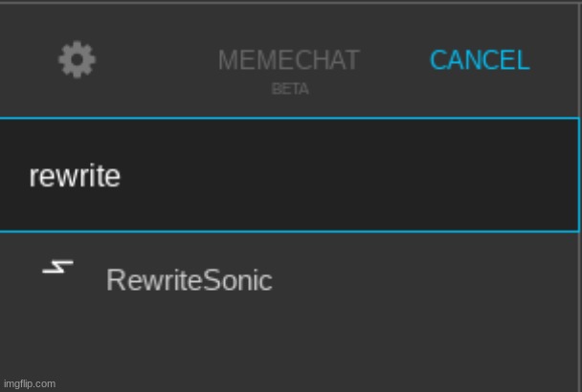Cancel the search with CANCEL
The height and width of the screenshot is (392, 582).
[480, 59]
